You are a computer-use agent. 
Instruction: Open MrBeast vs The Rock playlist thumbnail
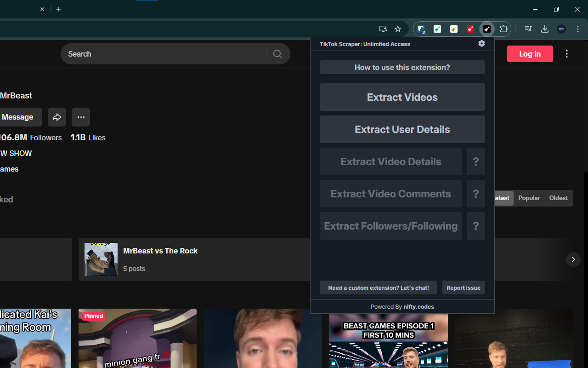click(101, 259)
